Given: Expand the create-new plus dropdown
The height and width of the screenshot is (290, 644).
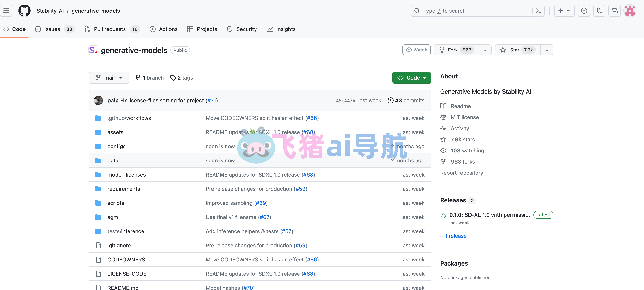Looking at the screenshot, I should tap(564, 11).
